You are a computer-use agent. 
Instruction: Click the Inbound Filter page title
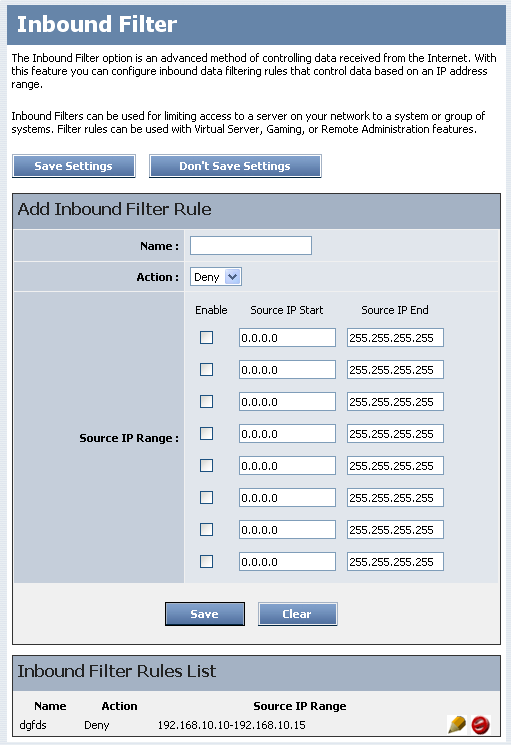point(97,24)
